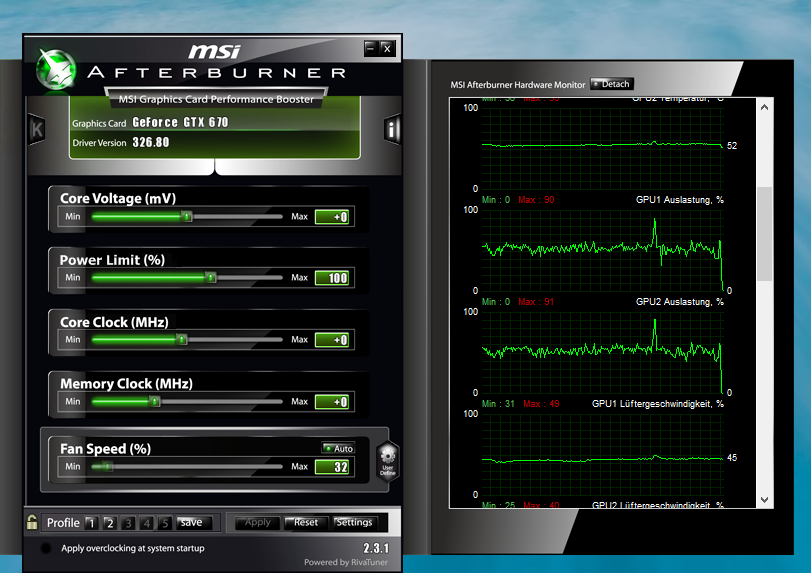Click the GPU temperature graph showing 52
811x573 pixels.
click(x=603, y=148)
